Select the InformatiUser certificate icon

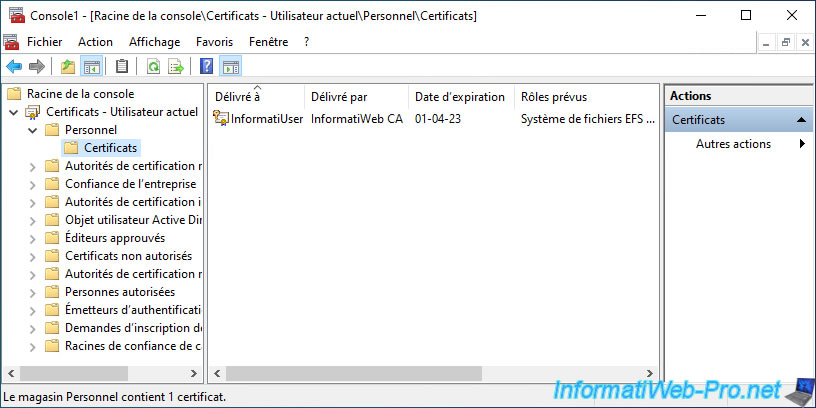click(x=221, y=118)
